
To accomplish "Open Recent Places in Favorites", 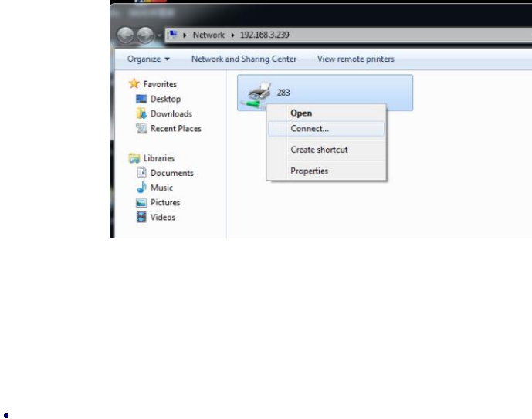I will click(175, 129).
